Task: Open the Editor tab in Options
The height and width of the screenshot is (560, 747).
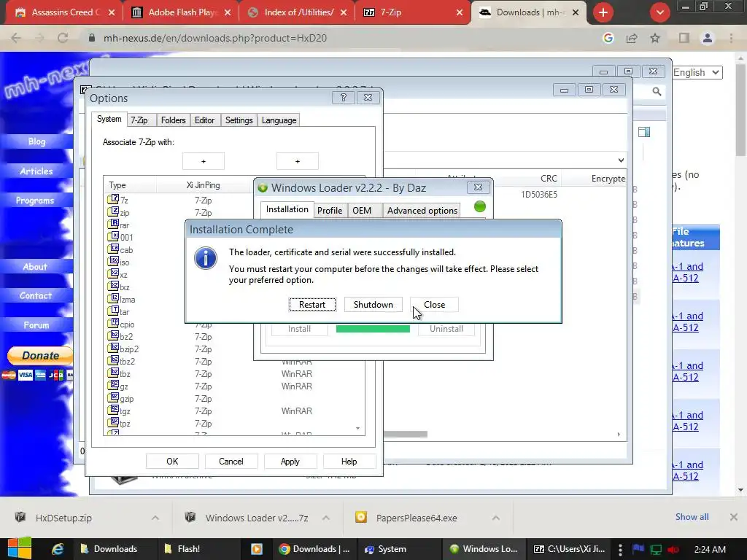Action: (204, 120)
